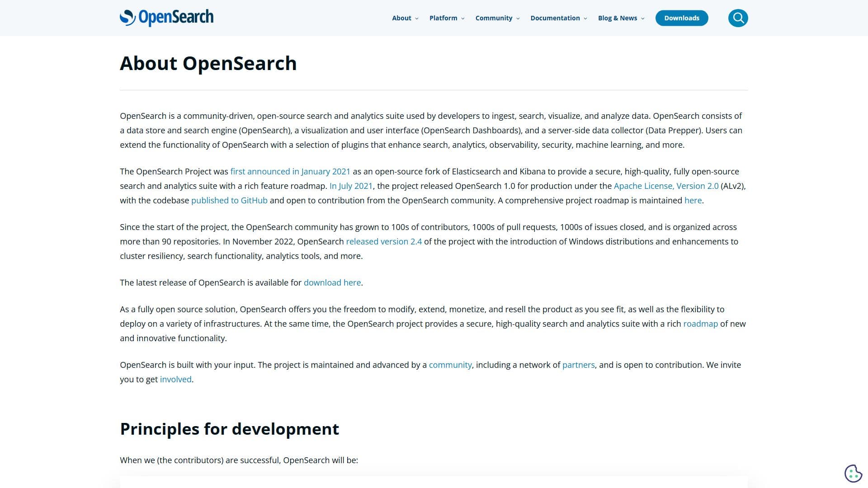This screenshot has height=488, width=868.
Task: Click the roadmap 'here' link
Action: 693,201
